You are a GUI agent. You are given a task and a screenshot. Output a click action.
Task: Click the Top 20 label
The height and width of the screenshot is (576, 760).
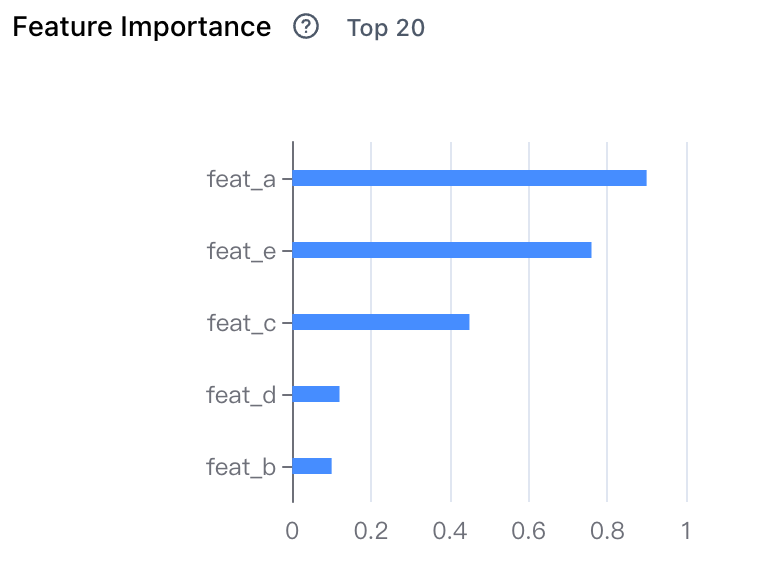pos(386,28)
